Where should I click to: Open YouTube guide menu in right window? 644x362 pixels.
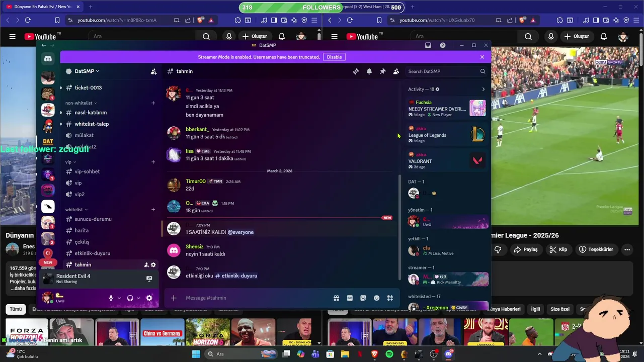(335, 37)
